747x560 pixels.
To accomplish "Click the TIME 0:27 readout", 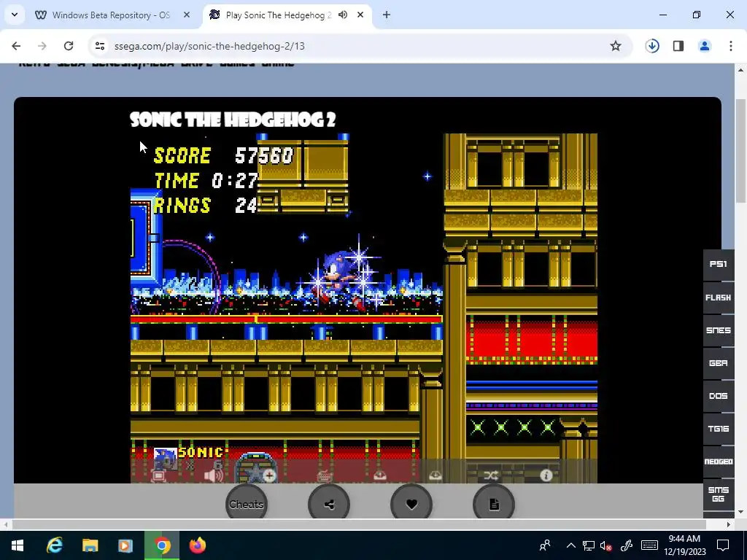I will point(206,181).
